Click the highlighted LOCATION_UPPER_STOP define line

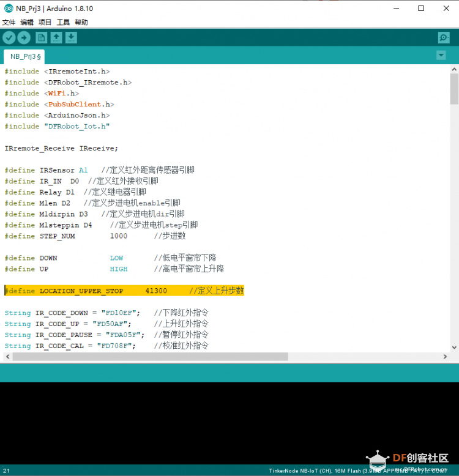click(124, 291)
